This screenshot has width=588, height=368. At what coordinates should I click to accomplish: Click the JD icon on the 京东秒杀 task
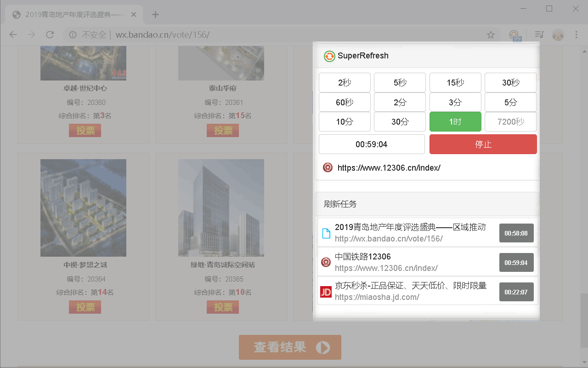(326, 292)
